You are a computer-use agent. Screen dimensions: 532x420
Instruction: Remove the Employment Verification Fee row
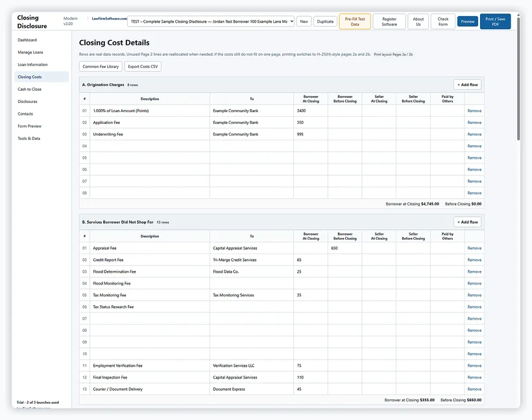(x=474, y=366)
